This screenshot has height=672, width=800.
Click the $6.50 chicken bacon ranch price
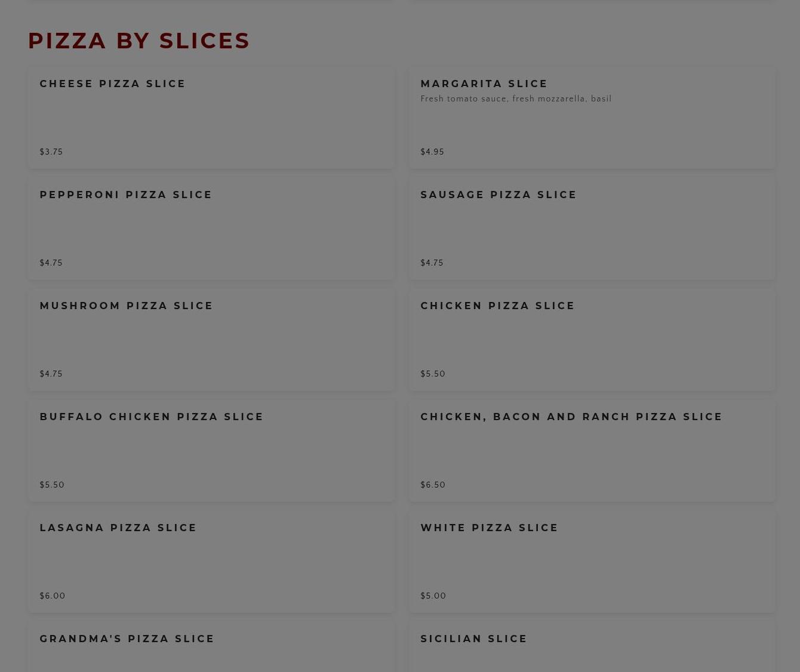(x=433, y=485)
